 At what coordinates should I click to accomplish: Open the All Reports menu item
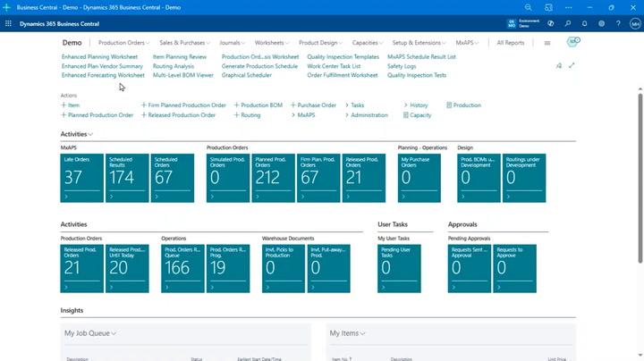[511, 43]
